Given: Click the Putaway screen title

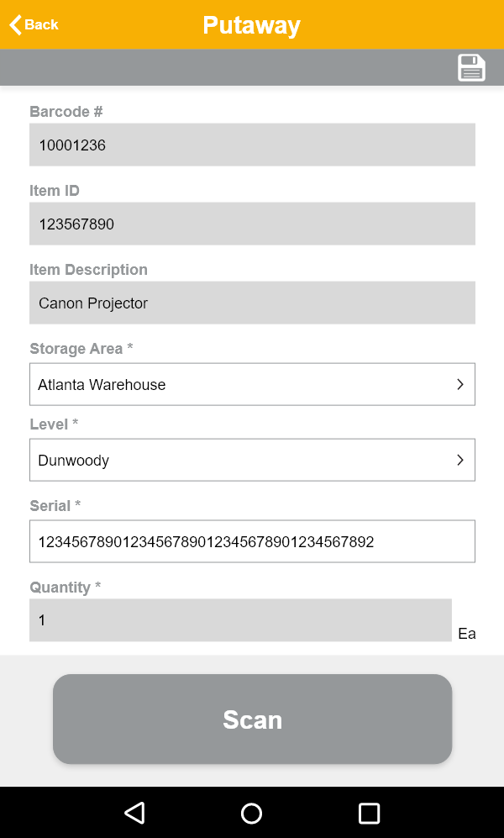Looking at the screenshot, I should pyautogui.click(x=251, y=25).
